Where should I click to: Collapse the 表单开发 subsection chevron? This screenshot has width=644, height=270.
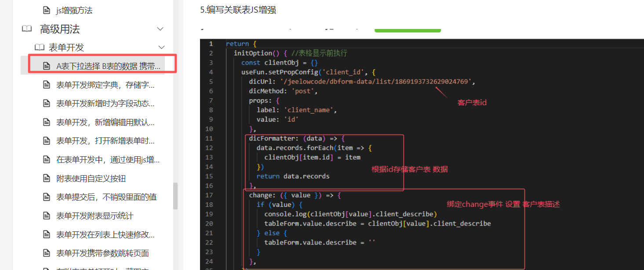[x=161, y=47]
